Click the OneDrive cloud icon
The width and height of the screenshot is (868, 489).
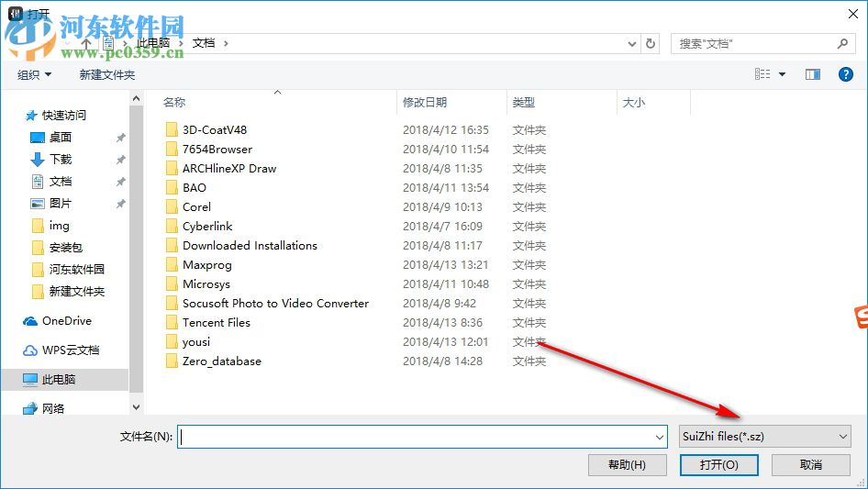pos(30,321)
